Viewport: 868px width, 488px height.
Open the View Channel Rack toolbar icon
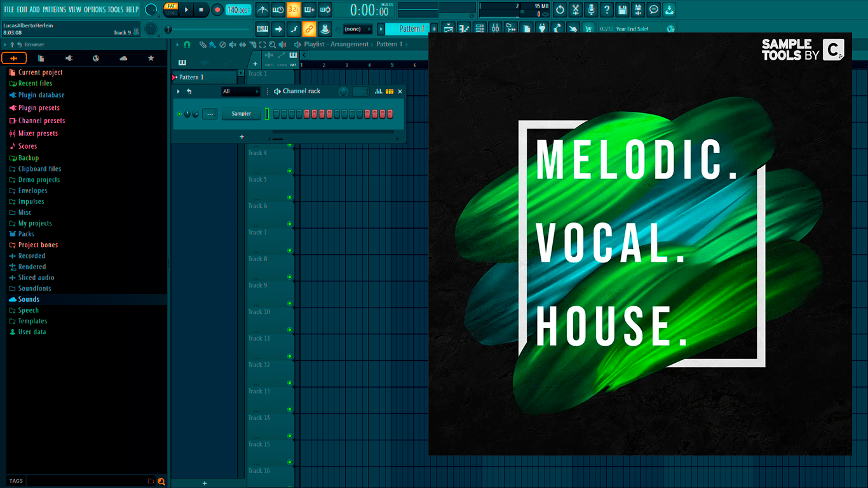tap(480, 29)
